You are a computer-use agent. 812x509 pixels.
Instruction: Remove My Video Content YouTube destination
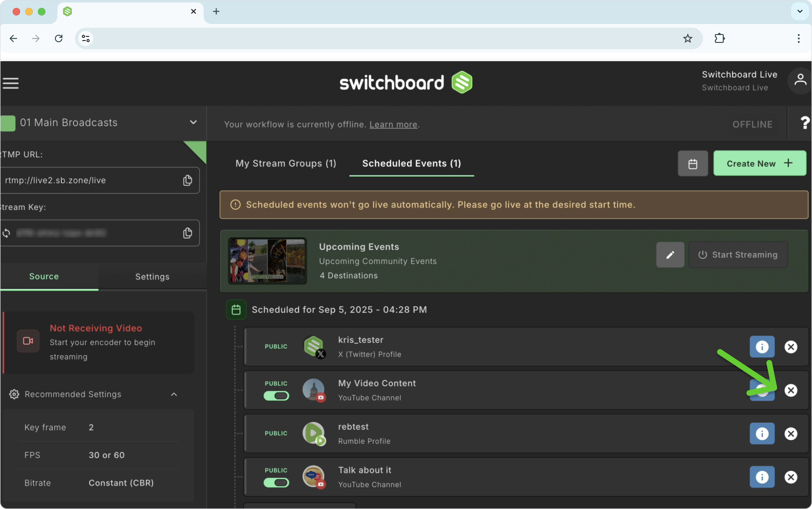click(x=791, y=390)
